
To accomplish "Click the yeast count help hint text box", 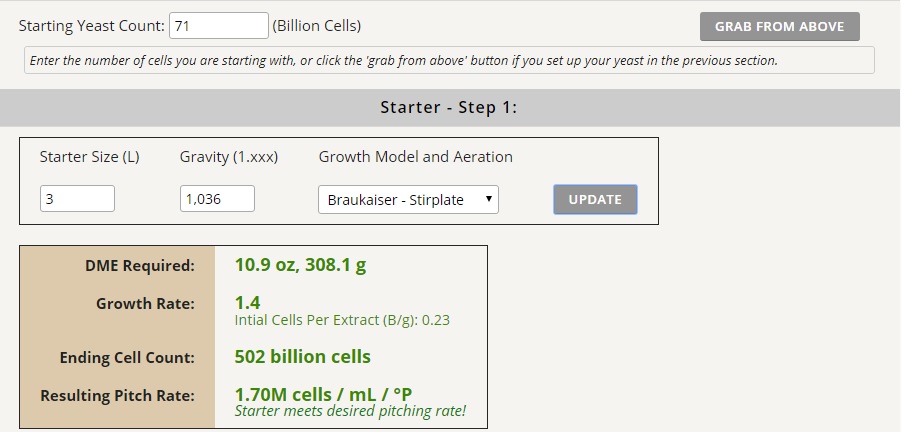I will coord(449,60).
